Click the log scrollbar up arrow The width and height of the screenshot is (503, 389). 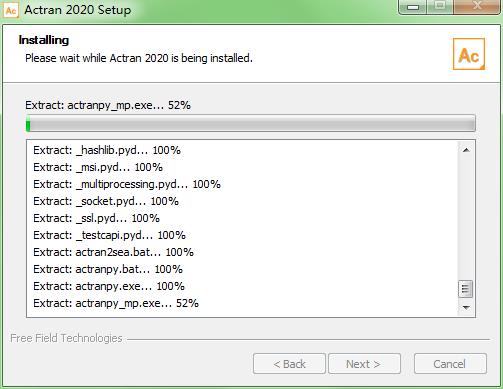coord(466,150)
